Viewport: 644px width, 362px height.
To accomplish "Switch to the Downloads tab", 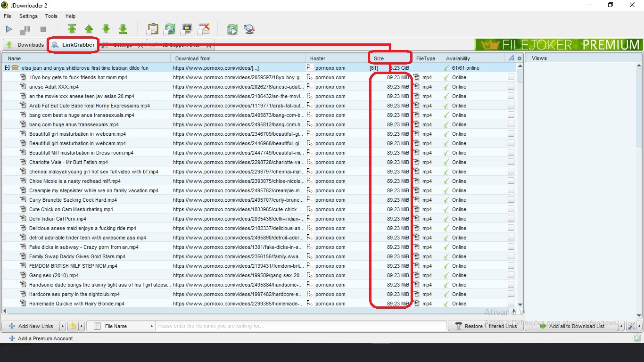I will pos(25,45).
